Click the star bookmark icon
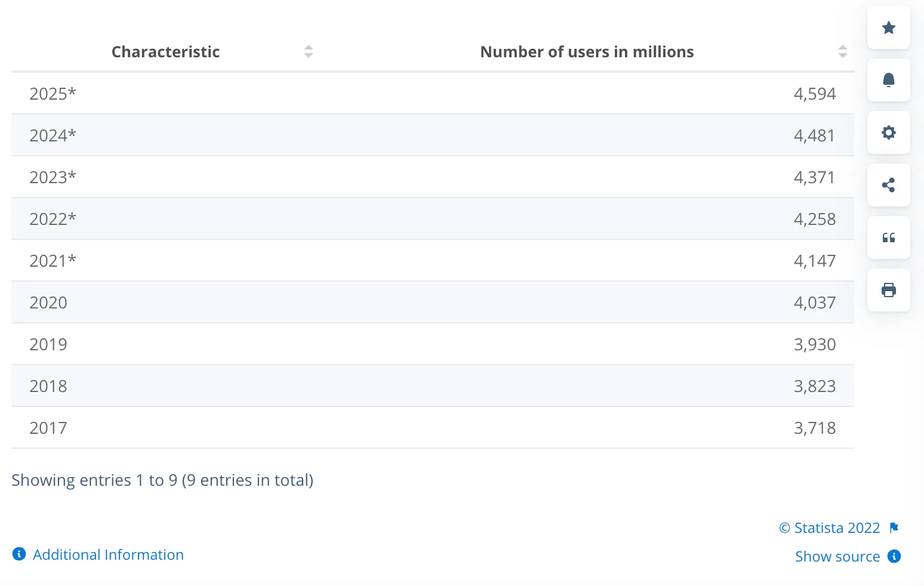Image resolution: width=924 pixels, height=586 pixels. click(889, 27)
